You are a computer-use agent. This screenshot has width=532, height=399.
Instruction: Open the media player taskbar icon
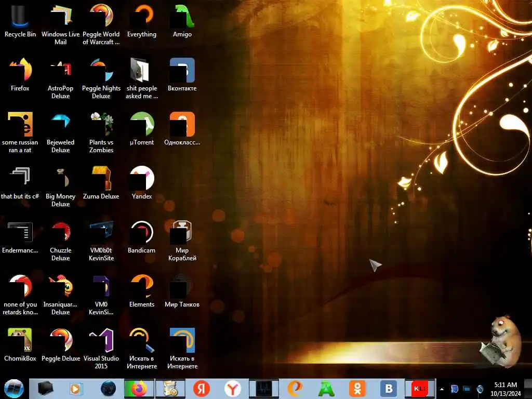(x=76, y=389)
